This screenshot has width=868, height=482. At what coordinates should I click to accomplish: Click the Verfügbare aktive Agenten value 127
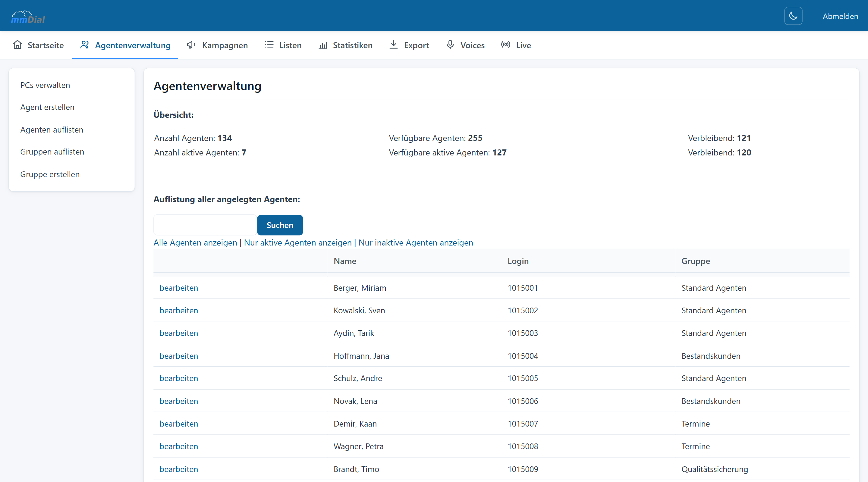click(499, 152)
